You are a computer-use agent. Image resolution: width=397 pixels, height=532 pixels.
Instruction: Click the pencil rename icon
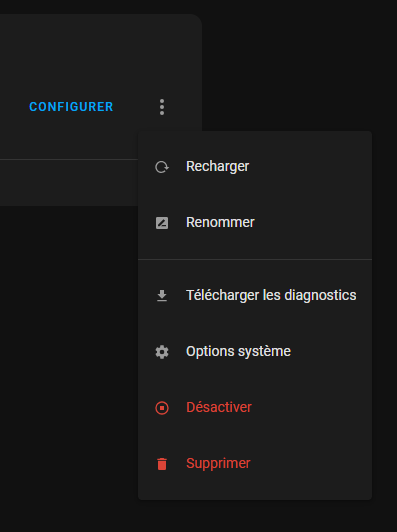pos(162,223)
